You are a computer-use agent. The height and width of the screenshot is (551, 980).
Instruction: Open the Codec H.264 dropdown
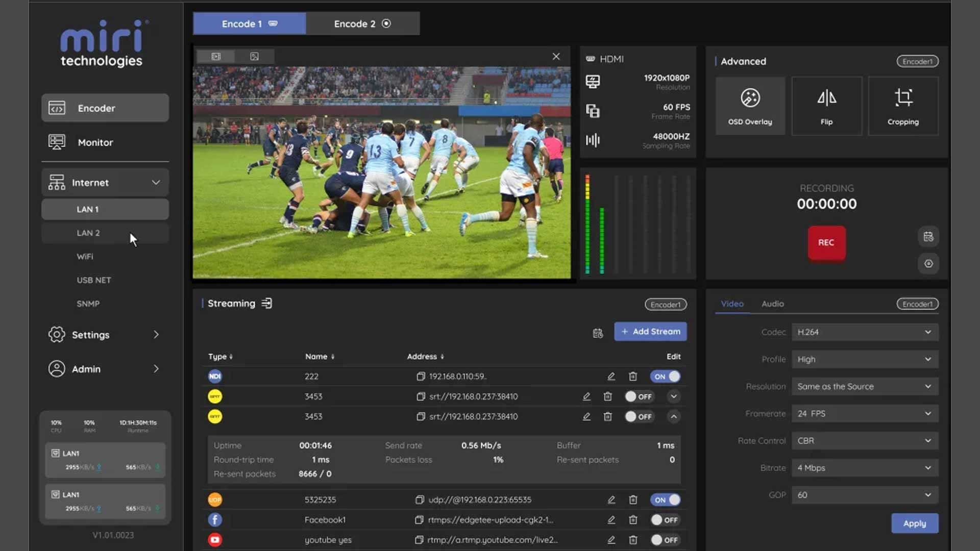865,332
